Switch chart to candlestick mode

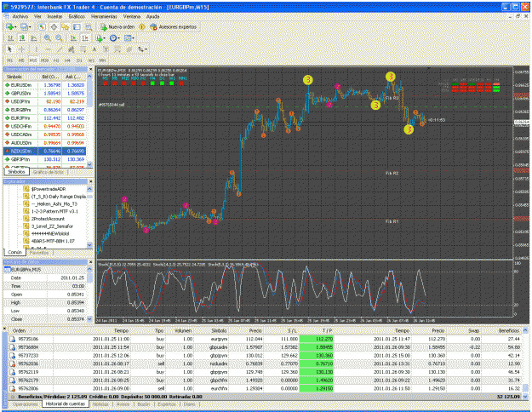point(22,38)
